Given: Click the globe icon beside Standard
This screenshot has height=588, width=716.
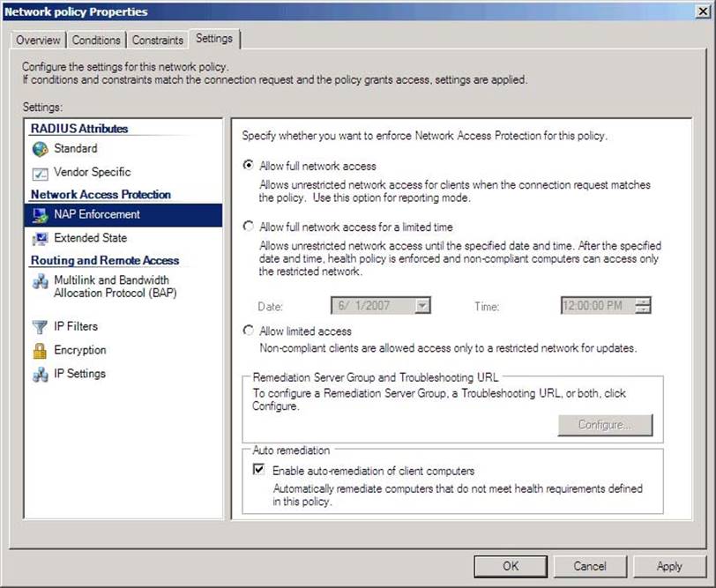Looking at the screenshot, I should [x=40, y=149].
